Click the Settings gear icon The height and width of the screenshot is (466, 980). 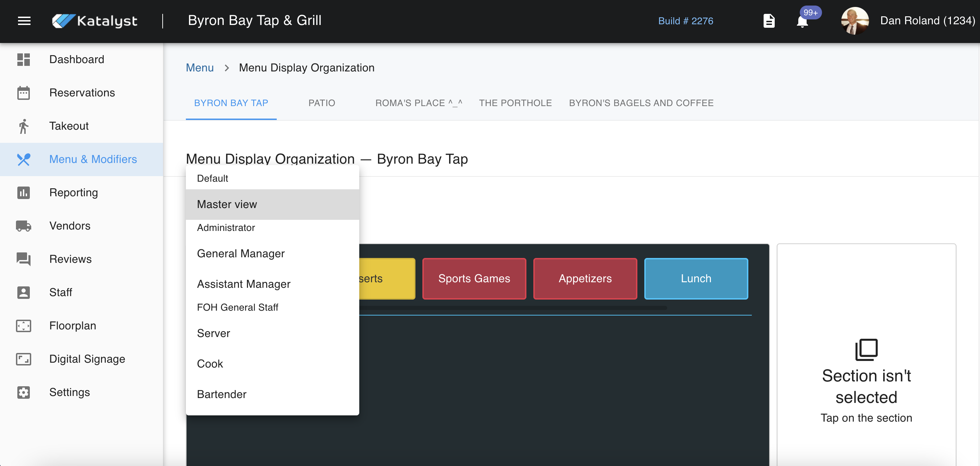[x=24, y=392]
